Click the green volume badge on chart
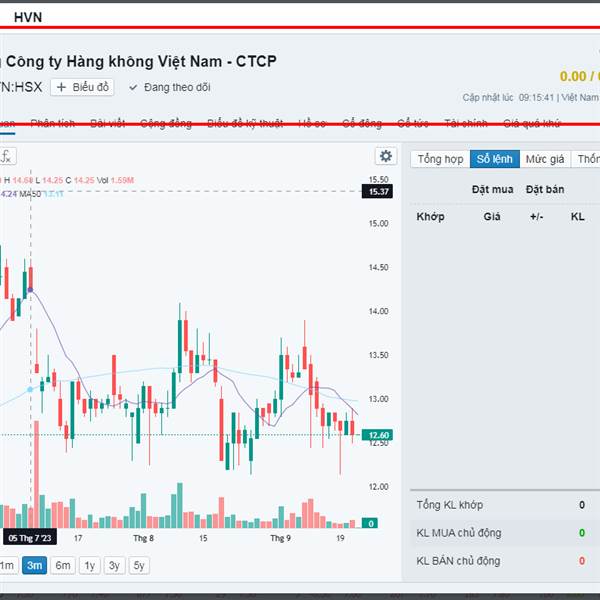This screenshot has height=600, width=600. coord(370,523)
